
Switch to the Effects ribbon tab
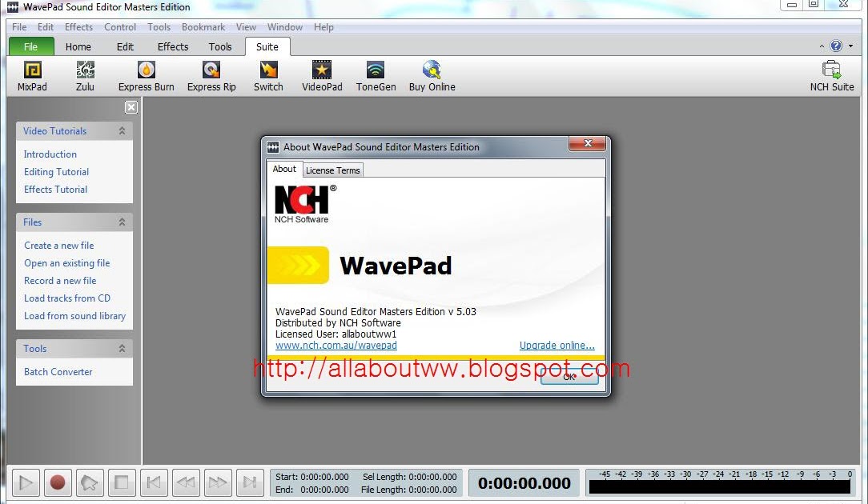[173, 46]
